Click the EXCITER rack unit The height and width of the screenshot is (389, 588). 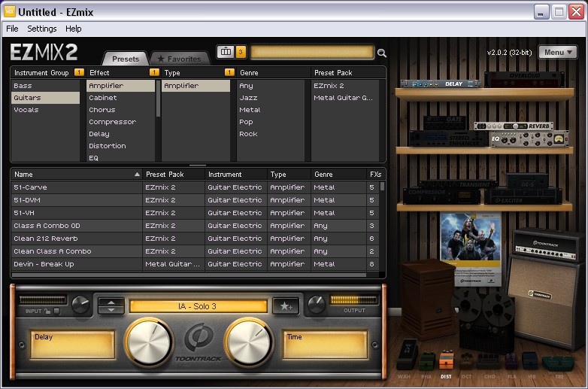point(523,196)
